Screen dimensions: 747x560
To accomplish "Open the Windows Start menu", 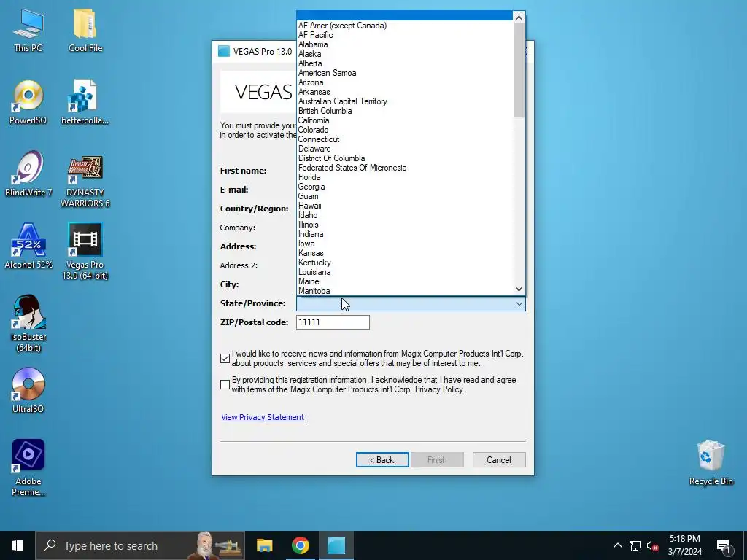I will coord(18,545).
